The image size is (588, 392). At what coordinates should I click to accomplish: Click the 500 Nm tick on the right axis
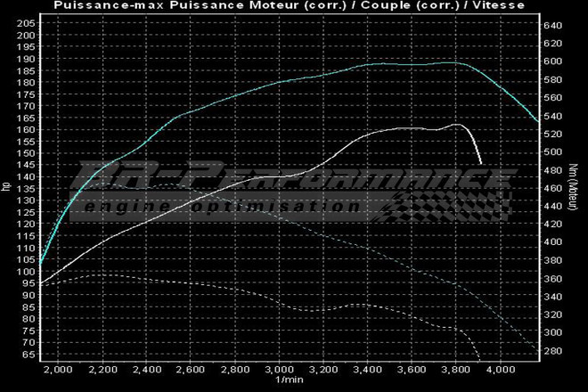click(x=552, y=151)
